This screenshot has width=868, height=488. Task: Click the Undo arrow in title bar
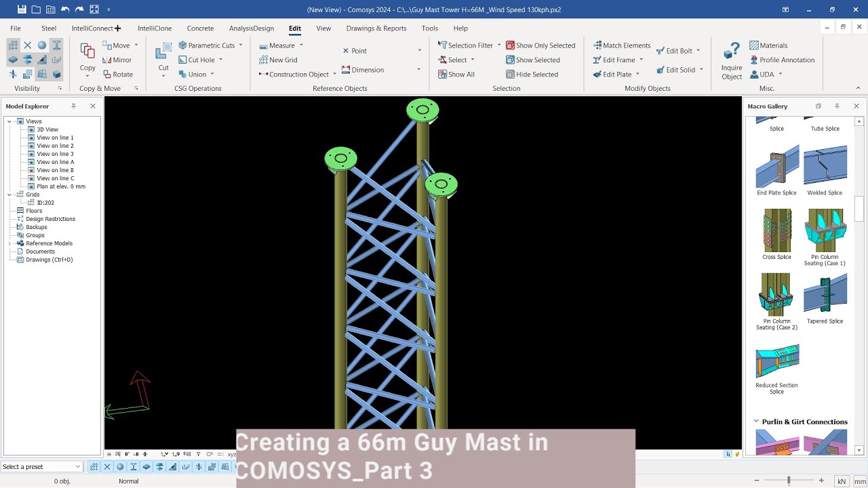coord(65,9)
